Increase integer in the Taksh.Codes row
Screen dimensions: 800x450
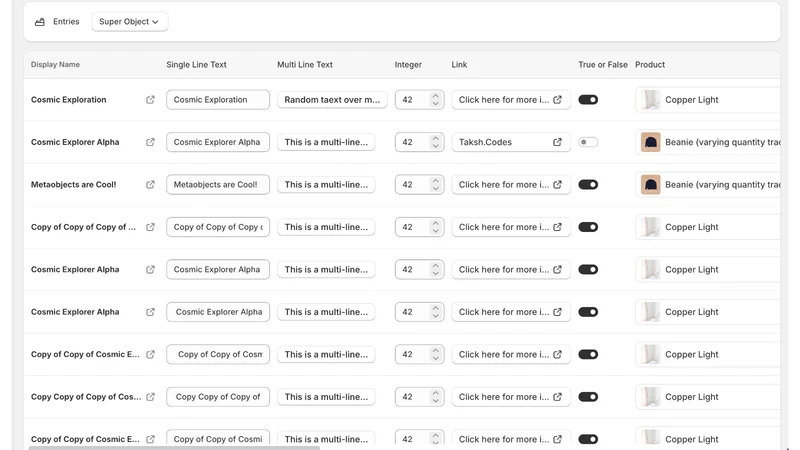tap(435, 138)
